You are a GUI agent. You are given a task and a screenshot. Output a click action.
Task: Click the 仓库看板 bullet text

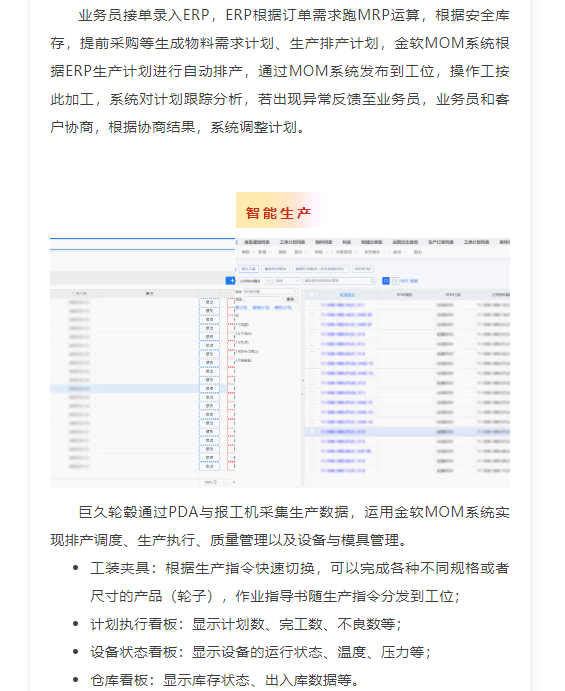tap(225, 680)
